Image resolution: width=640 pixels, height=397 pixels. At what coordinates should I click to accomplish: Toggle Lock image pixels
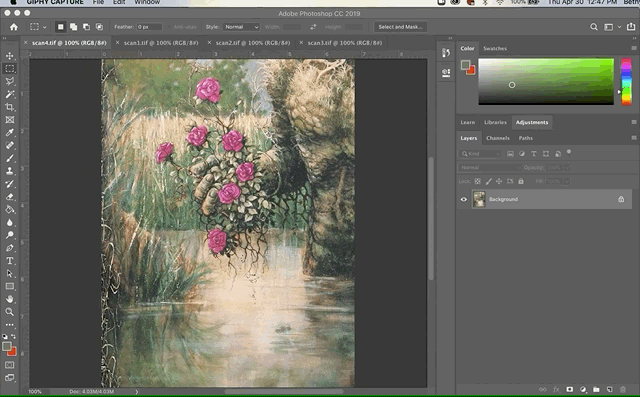489,181
